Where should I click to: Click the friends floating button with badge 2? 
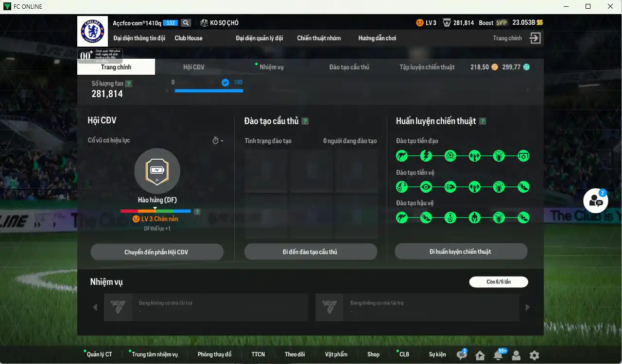click(x=596, y=201)
